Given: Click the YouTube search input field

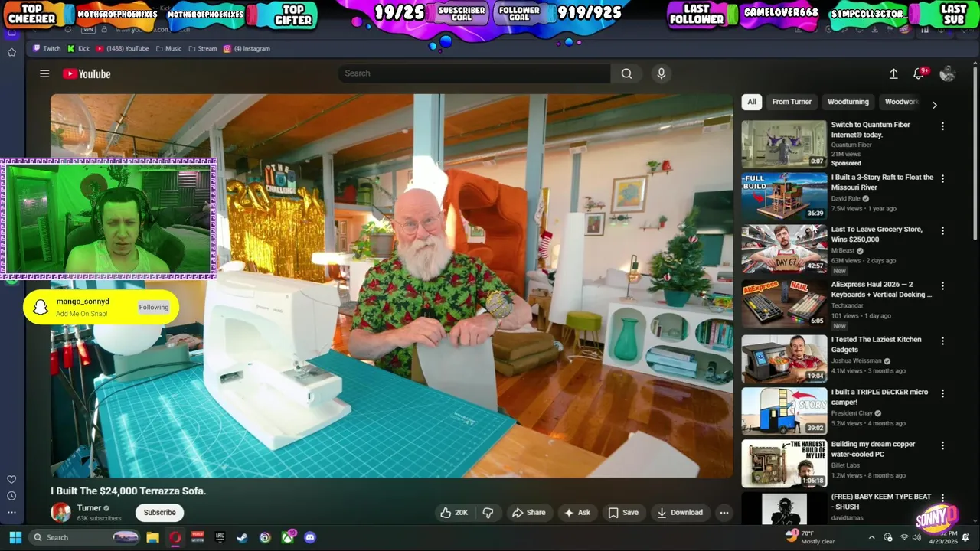Looking at the screenshot, I should tap(474, 73).
